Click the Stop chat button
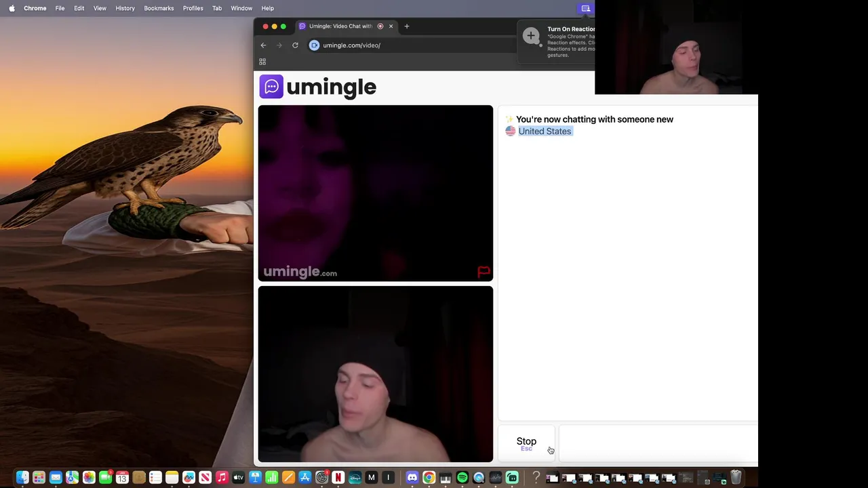Image resolution: width=868 pixels, height=488 pixels. click(526, 443)
